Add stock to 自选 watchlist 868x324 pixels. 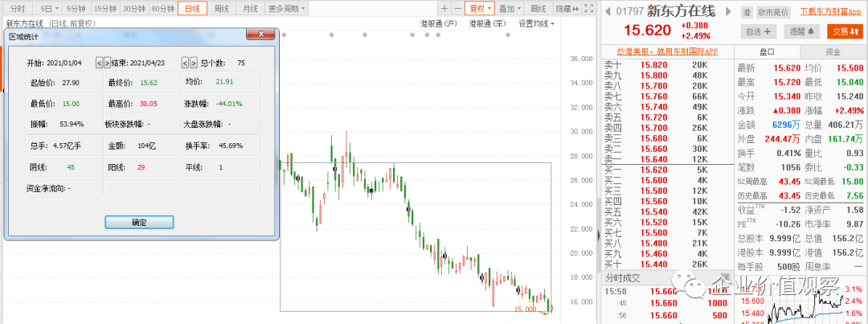click(758, 31)
